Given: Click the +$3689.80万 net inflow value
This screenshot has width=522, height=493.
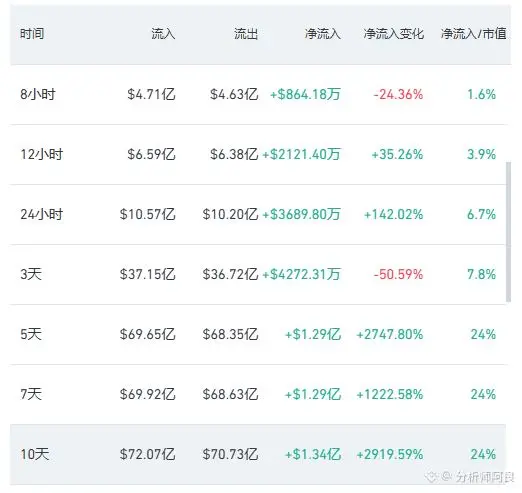Looking at the screenshot, I should point(301,214).
